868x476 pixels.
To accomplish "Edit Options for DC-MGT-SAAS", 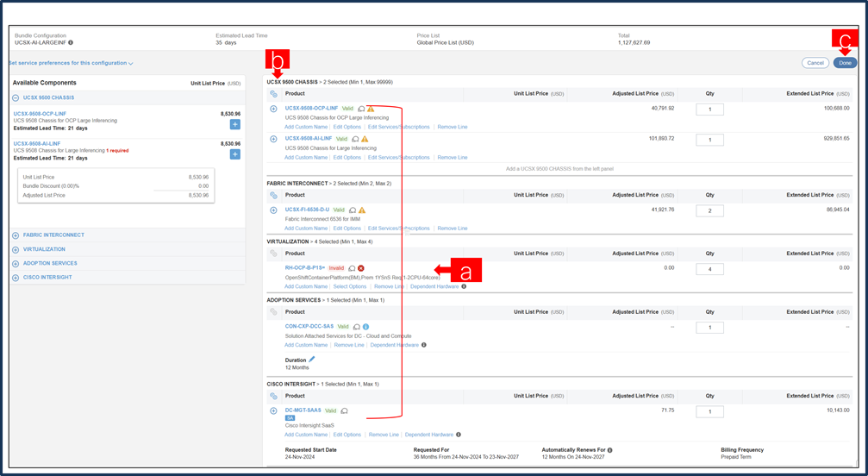I will pyautogui.click(x=347, y=435).
